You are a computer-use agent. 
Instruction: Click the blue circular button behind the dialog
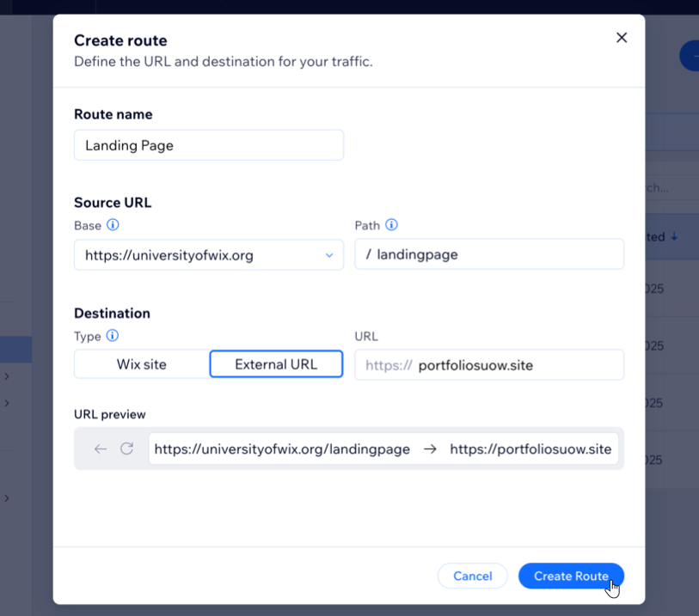pyautogui.click(x=693, y=55)
